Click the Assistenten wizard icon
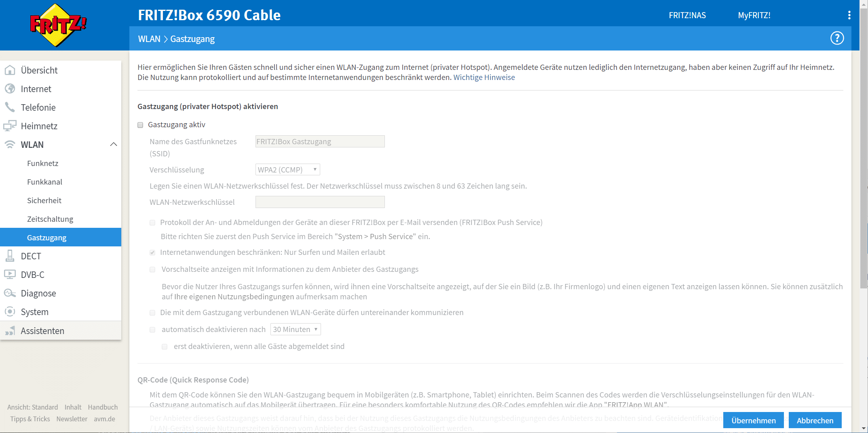Viewport: 868px width, 433px height. (10, 331)
